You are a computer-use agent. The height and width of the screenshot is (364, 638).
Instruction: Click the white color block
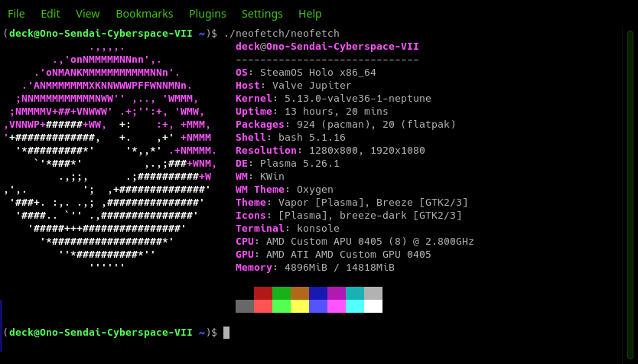(x=373, y=306)
